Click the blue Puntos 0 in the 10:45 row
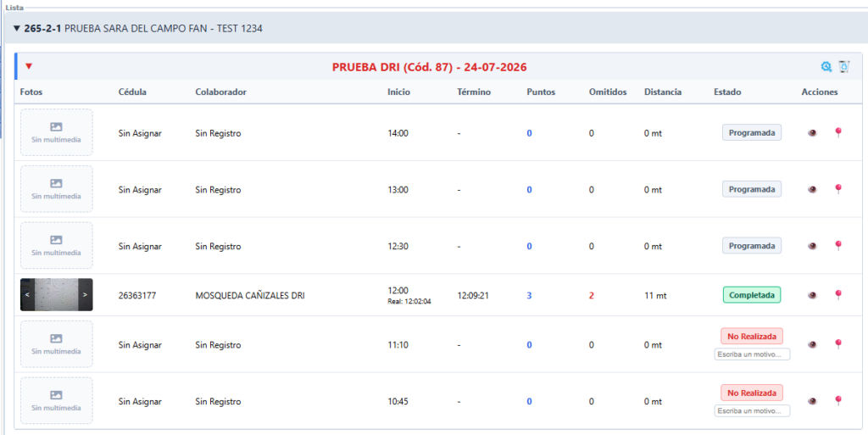 (x=529, y=402)
